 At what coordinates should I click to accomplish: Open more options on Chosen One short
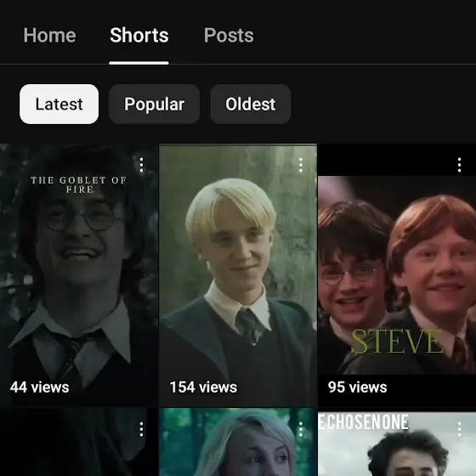point(459,429)
